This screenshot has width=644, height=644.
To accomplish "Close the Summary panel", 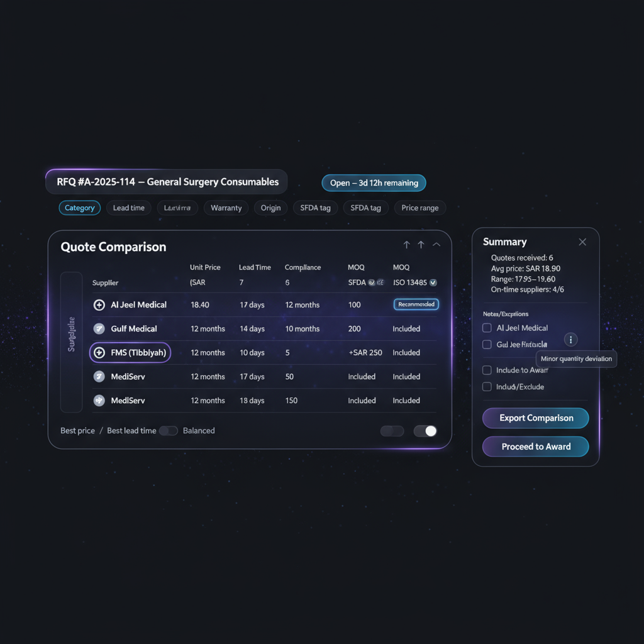I will pyautogui.click(x=582, y=242).
